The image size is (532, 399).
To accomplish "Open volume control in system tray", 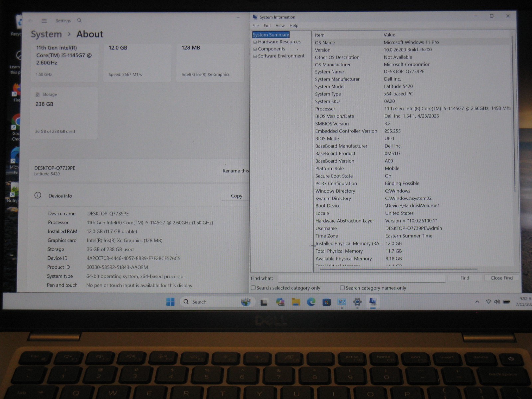I will [x=497, y=302].
